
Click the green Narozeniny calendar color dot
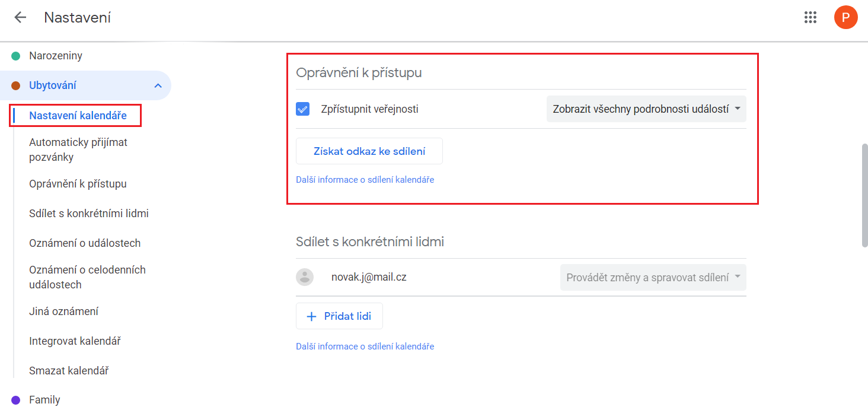pos(16,56)
